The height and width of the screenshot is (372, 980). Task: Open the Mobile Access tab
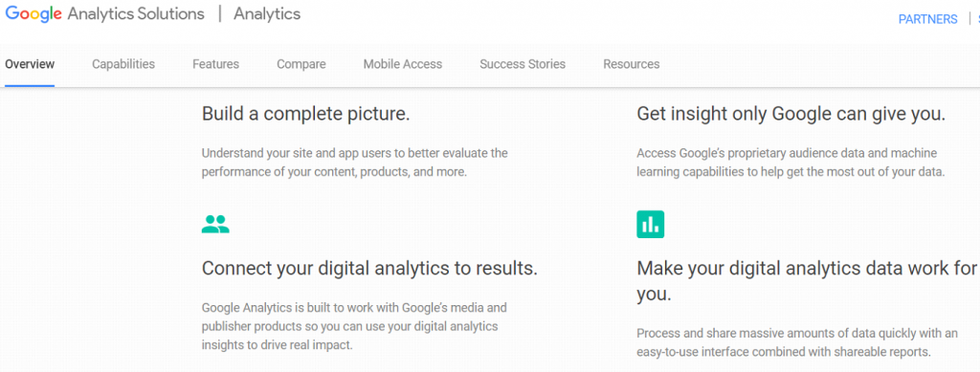click(403, 64)
